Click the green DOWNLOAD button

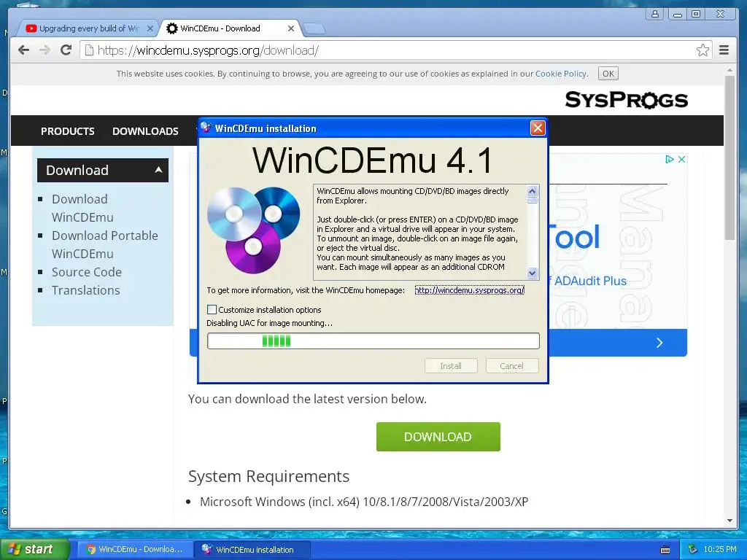point(438,437)
